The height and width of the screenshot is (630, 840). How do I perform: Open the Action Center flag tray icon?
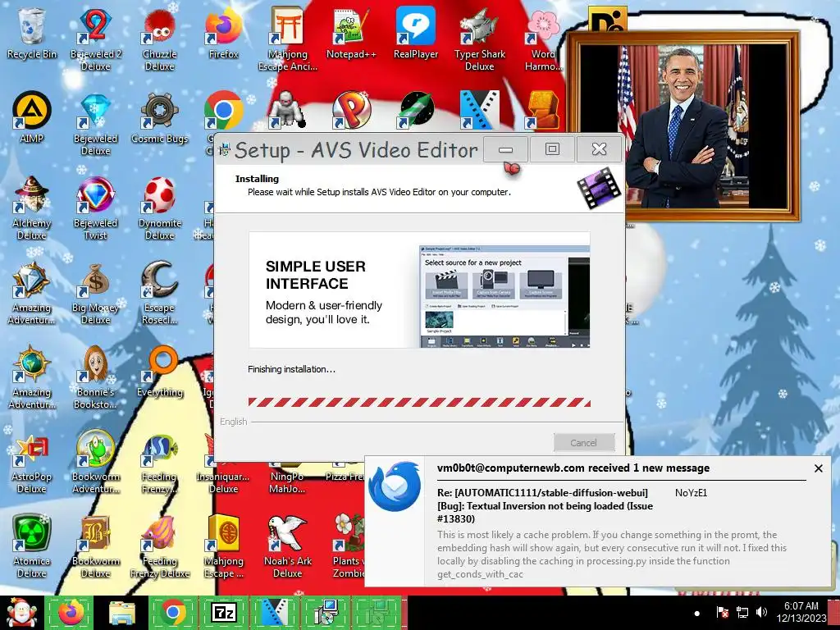722,612
